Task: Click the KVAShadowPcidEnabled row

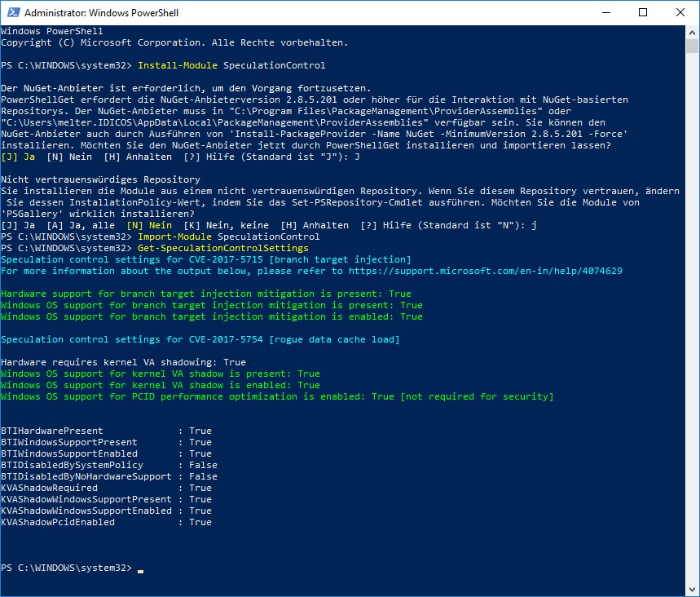Action: (x=106, y=522)
